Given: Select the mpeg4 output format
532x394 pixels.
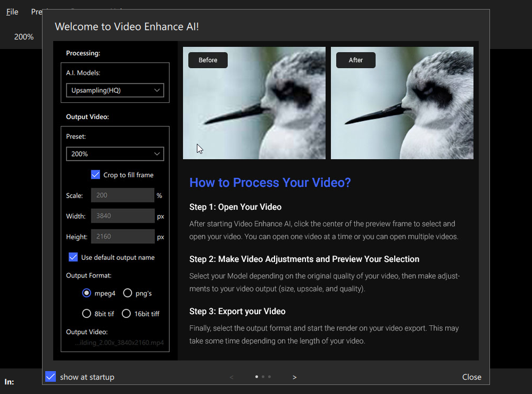Looking at the screenshot, I should point(87,293).
